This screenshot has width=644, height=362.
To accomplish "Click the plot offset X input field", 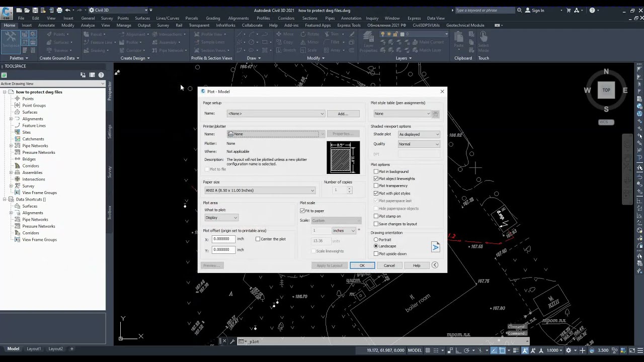I will [x=223, y=239].
